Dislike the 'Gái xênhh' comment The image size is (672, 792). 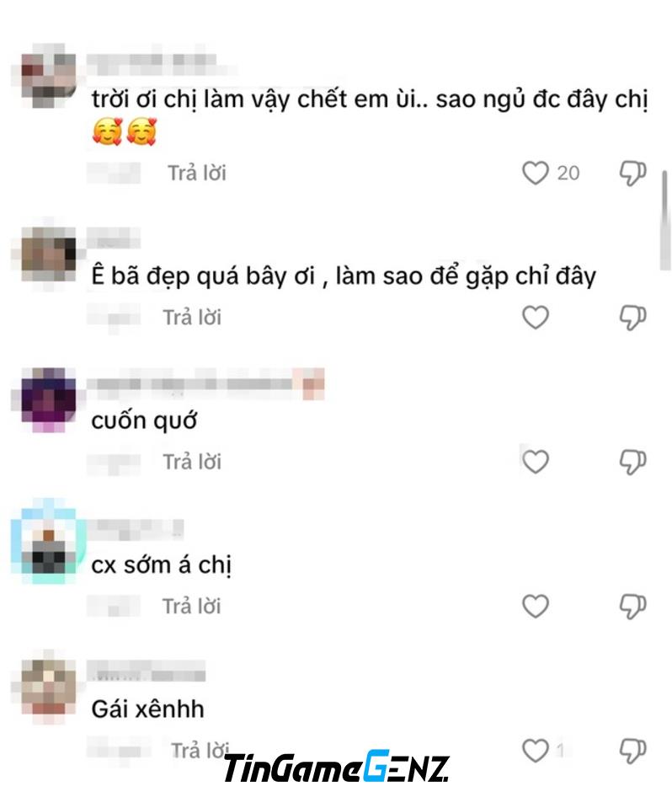pyautogui.click(x=632, y=751)
